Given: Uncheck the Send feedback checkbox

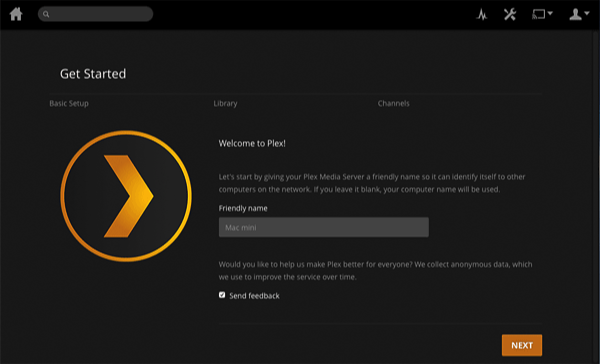Looking at the screenshot, I should [222, 295].
